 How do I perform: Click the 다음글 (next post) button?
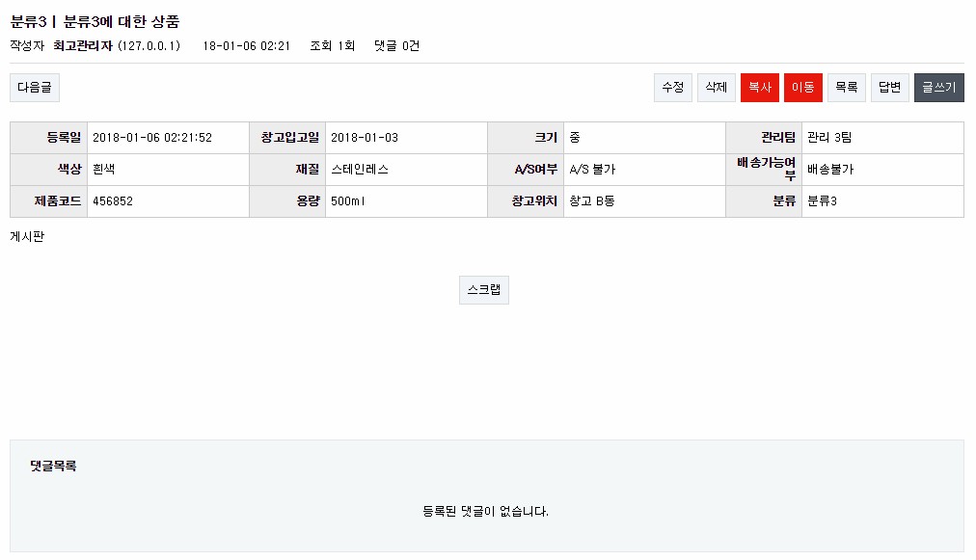35,88
